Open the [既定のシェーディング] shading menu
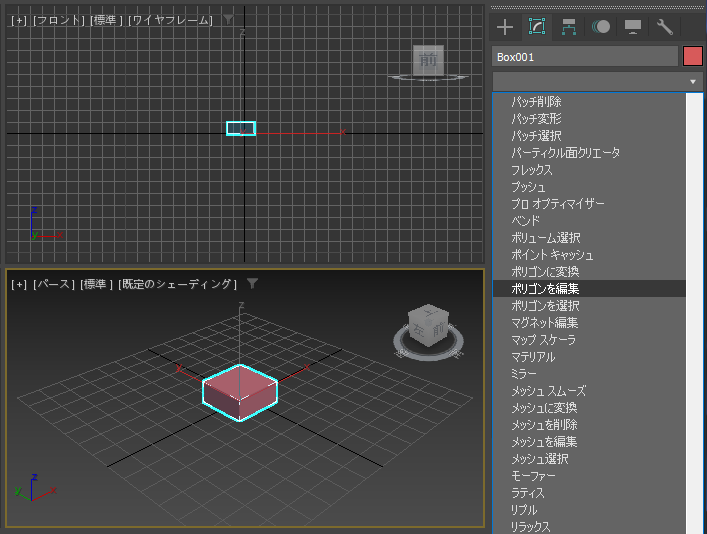This screenshot has width=707, height=534. pos(177,284)
